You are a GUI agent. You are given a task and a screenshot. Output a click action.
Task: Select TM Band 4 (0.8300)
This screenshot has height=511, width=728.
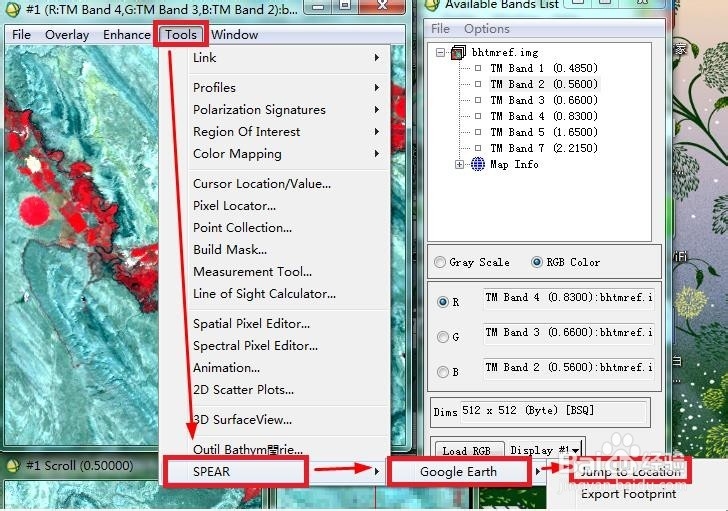click(x=544, y=116)
